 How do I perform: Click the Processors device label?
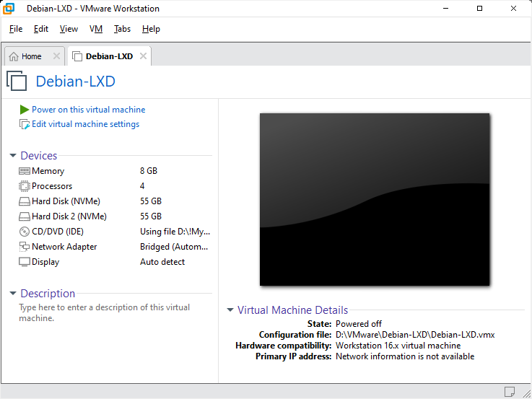(x=52, y=186)
